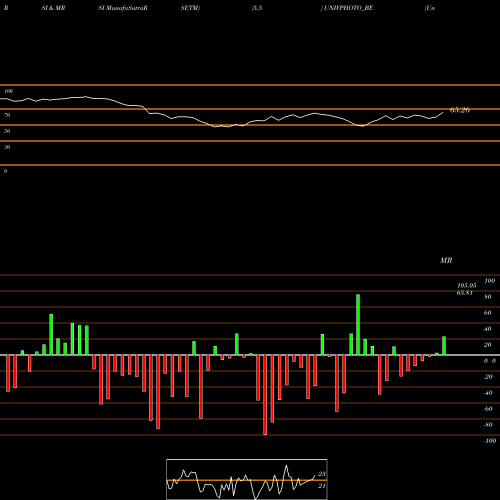Select the tallest green bar in MR chart

(x=358, y=325)
